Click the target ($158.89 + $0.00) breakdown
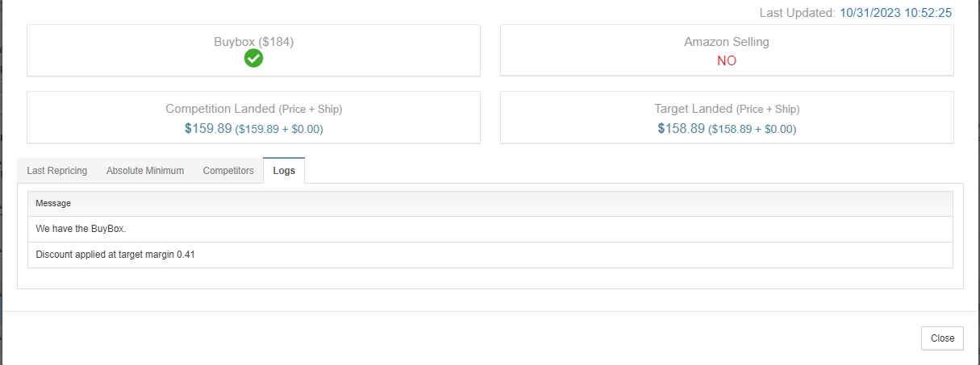The height and width of the screenshot is (365, 980). coord(753,129)
